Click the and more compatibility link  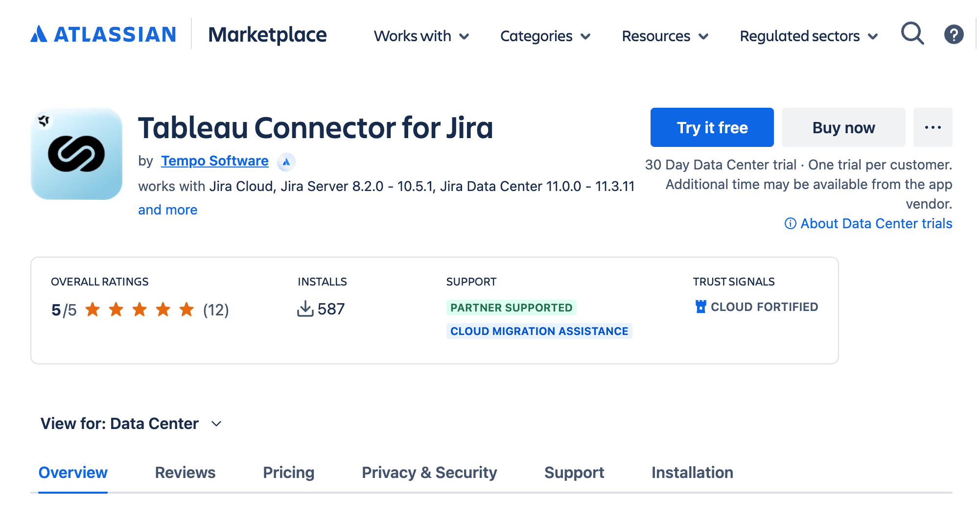168,210
